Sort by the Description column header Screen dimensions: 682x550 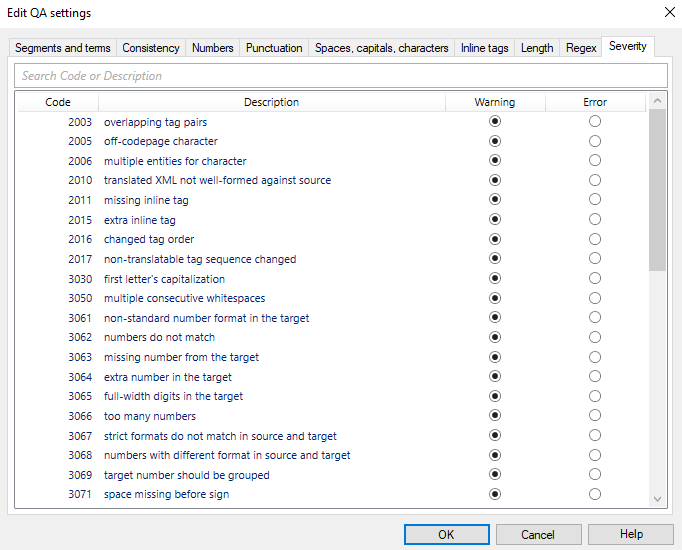click(271, 102)
